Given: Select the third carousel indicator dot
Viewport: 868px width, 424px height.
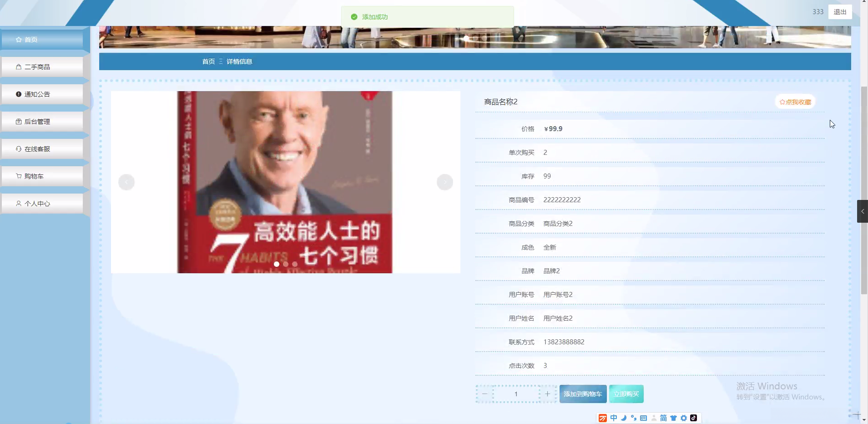Looking at the screenshot, I should pos(295,264).
